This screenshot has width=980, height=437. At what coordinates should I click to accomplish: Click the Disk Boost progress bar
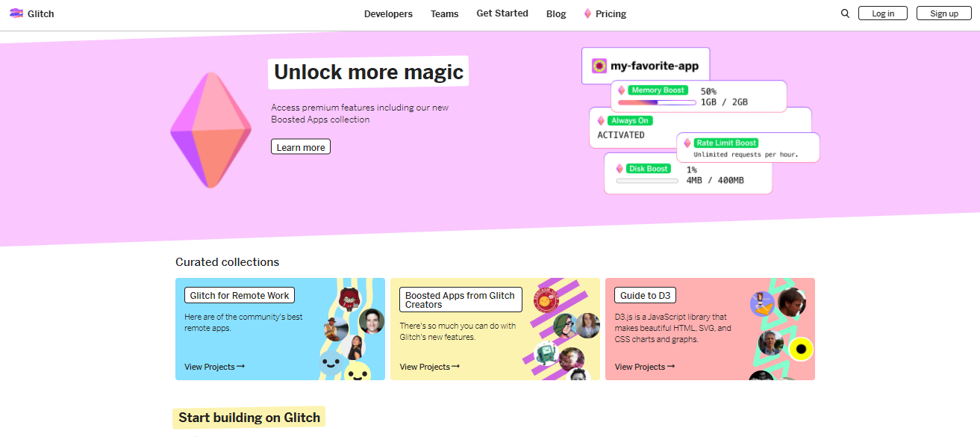point(647,181)
